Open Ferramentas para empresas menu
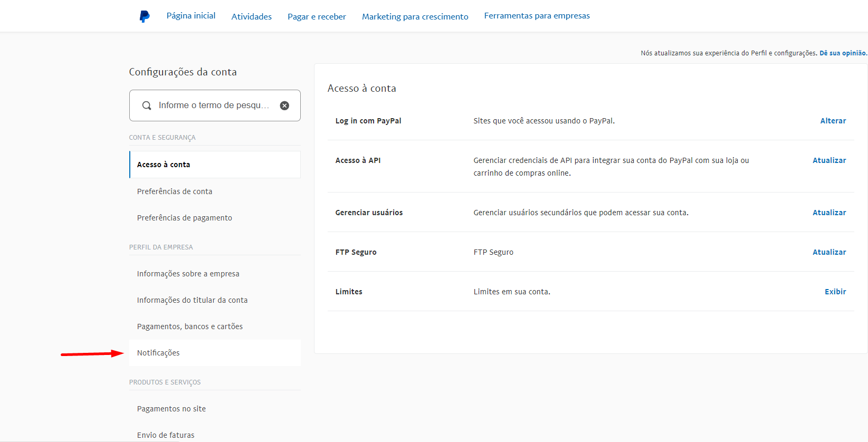 point(537,16)
